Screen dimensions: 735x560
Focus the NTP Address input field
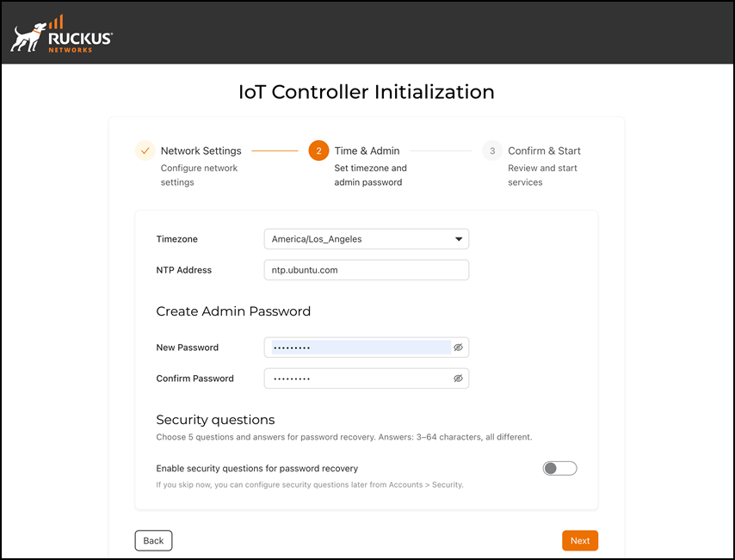(x=367, y=270)
